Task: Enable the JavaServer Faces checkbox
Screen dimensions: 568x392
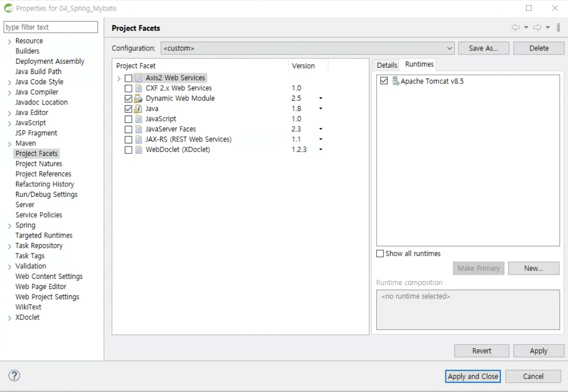Action: pyautogui.click(x=129, y=129)
